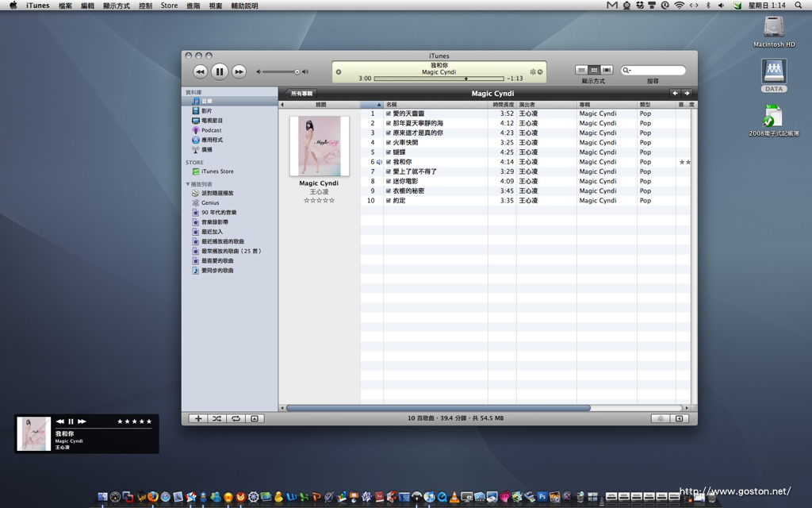Open the 檔案 menu

click(65, 6)
